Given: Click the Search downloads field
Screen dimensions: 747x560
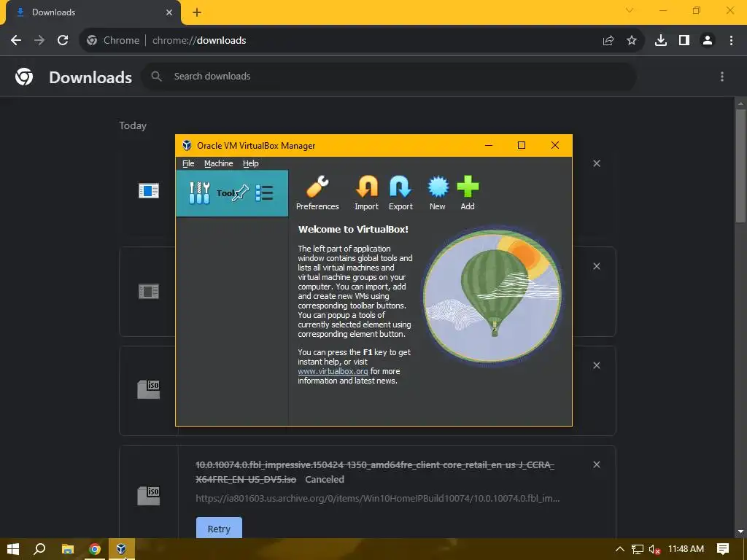Looking at the screenshot, I should (x=388, y=76).
